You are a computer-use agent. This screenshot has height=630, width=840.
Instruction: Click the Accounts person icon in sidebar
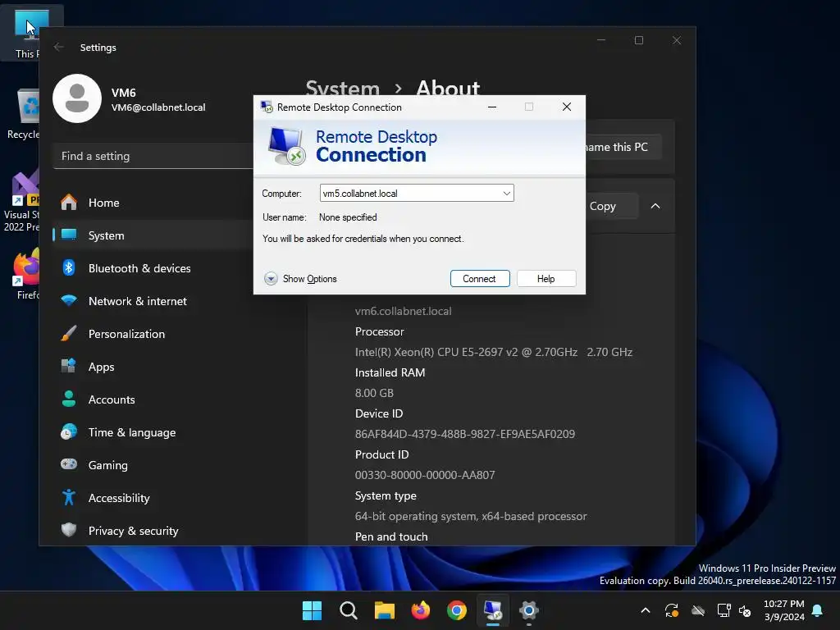(69, 399)
